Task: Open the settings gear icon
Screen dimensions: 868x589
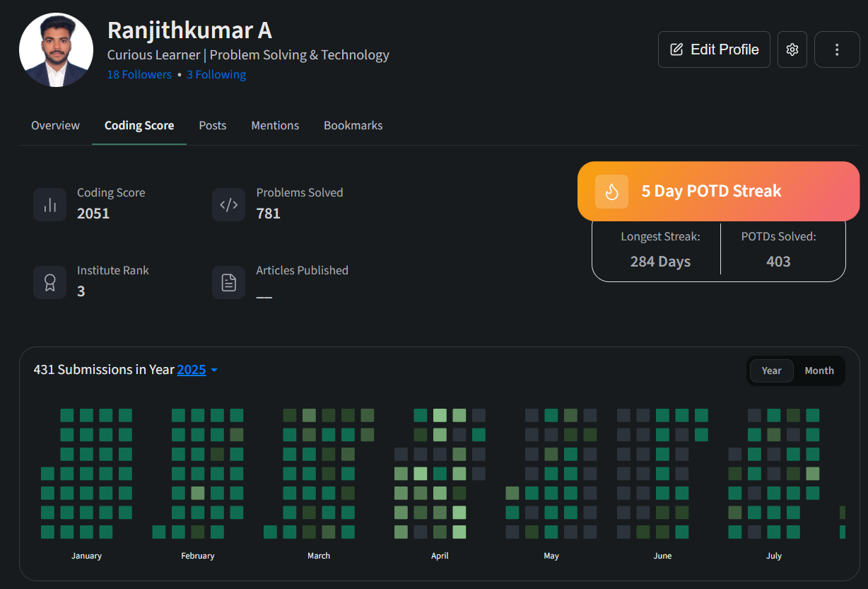Action: (792, 49)
